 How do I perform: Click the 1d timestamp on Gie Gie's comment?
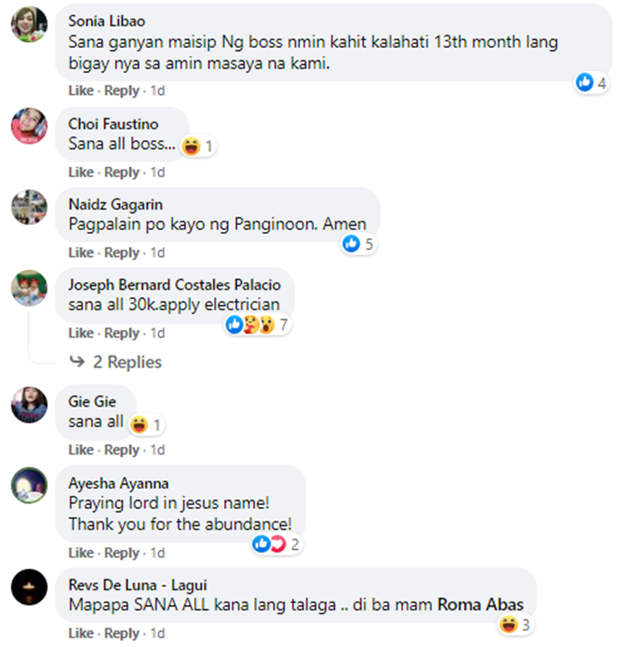pos(157,449)
